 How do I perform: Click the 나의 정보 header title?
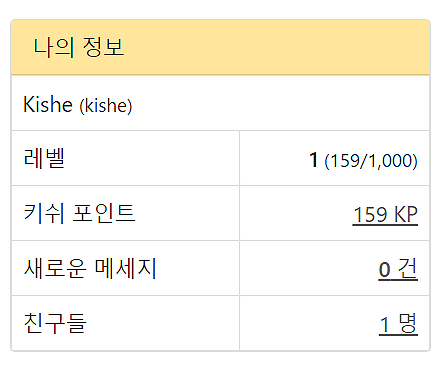point(79,47)
